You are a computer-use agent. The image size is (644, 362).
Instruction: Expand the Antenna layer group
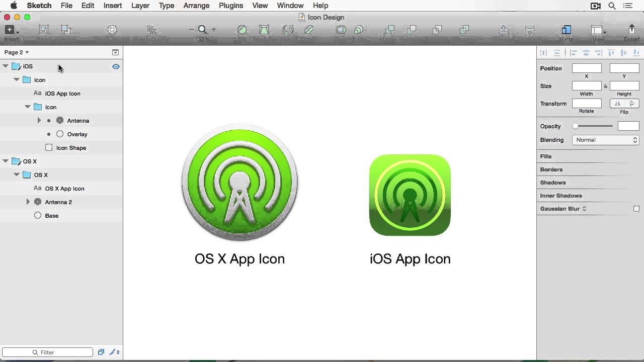click(39, 121)
